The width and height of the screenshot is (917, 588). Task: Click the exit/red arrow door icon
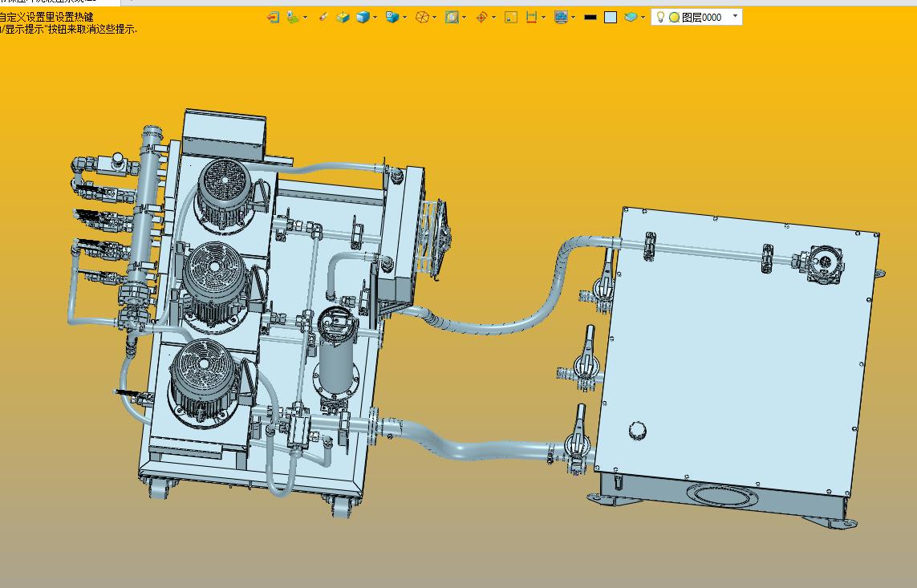[x=273, y=18]
